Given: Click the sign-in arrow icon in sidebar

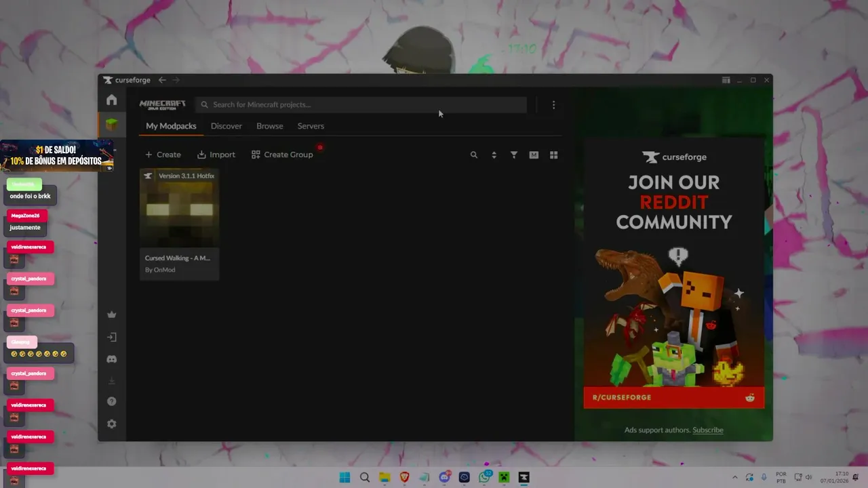Looking at the screenshot, I should [x=112, y=337].
